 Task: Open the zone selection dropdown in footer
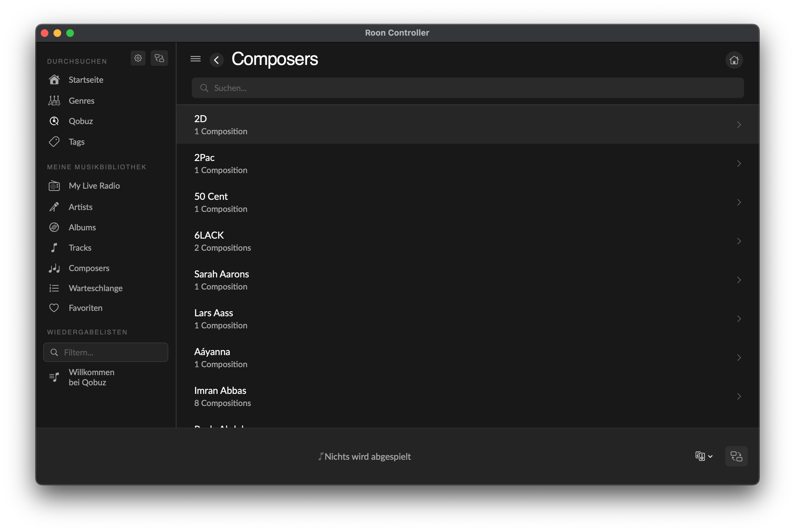703,456
